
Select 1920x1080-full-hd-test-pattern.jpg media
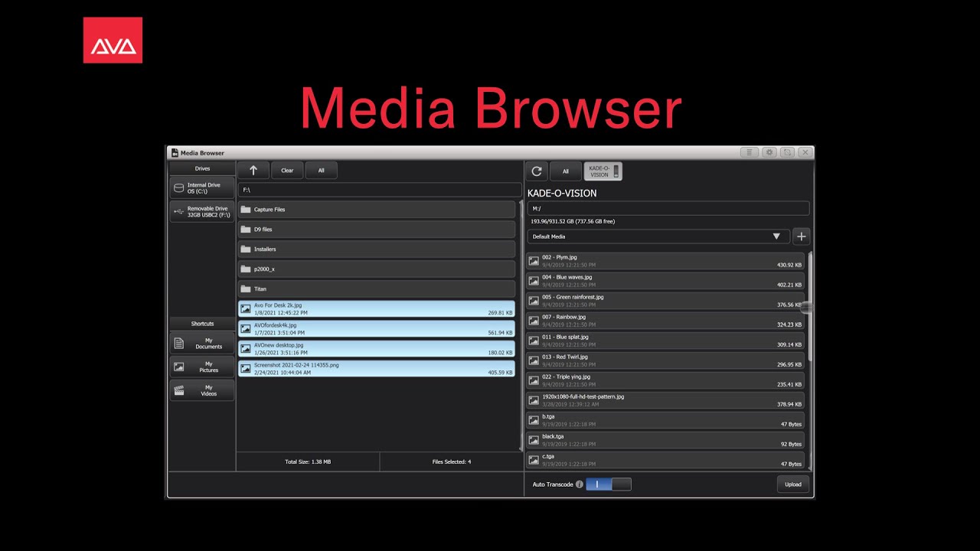click(x=665, y=400)
